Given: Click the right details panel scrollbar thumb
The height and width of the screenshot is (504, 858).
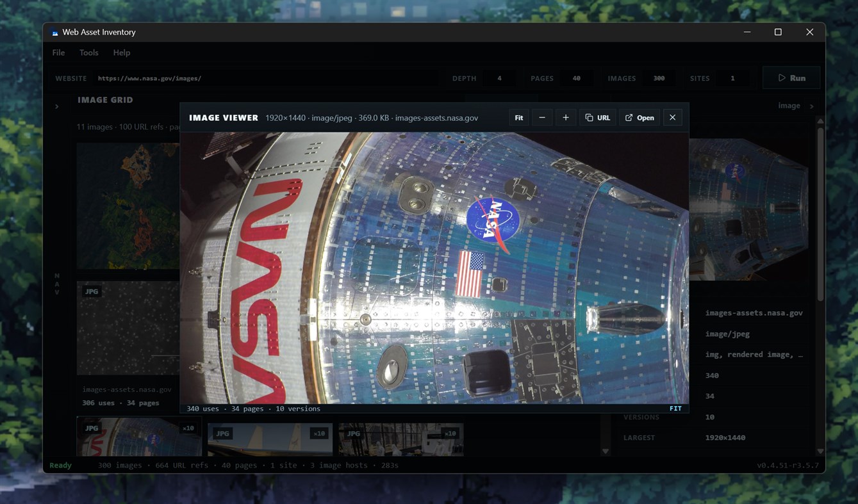Looking at the screenshot, I should pyautogui.click(x=820, y=215).
